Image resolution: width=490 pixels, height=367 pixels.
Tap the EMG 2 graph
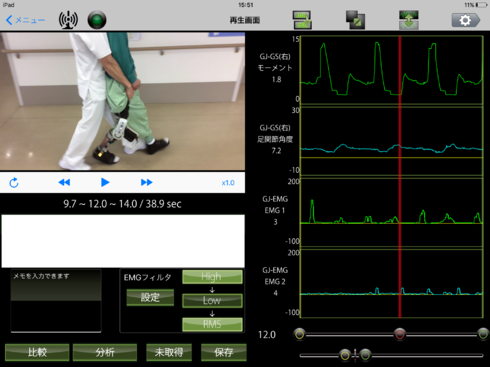(x=392, y=283)
